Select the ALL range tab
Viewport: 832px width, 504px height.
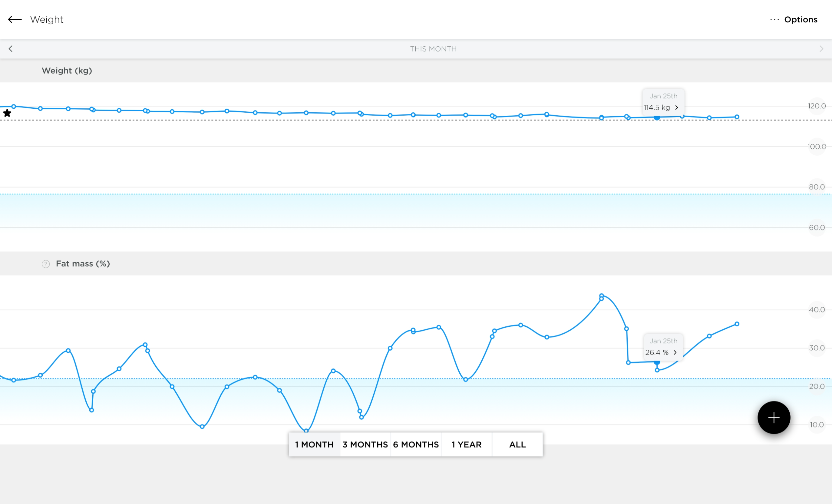point(517,445)
